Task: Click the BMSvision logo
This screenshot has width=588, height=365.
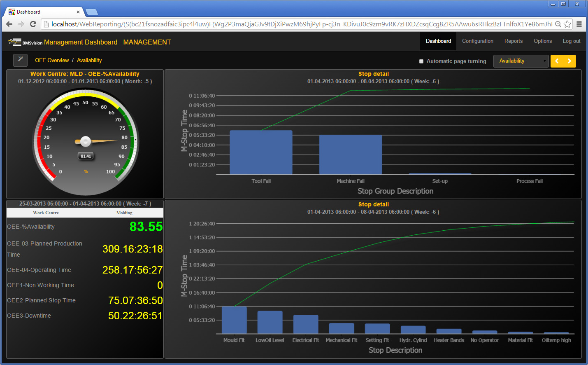Action: (25, 42)
